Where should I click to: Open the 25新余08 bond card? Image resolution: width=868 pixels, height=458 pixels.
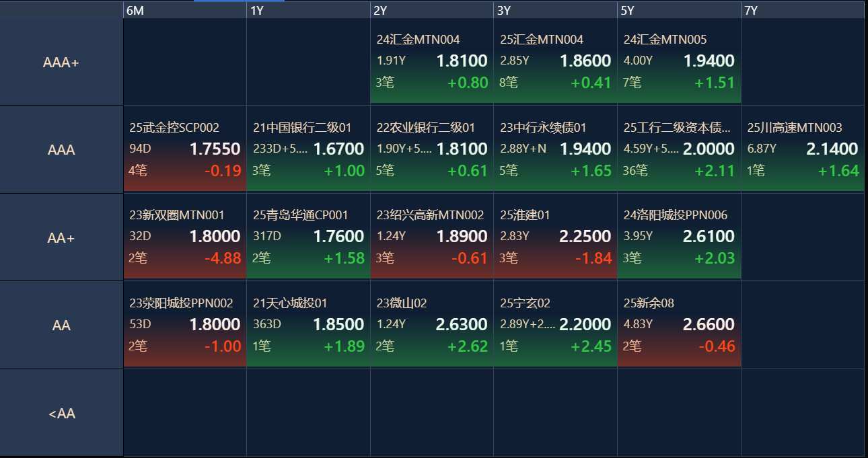[679, 325]
